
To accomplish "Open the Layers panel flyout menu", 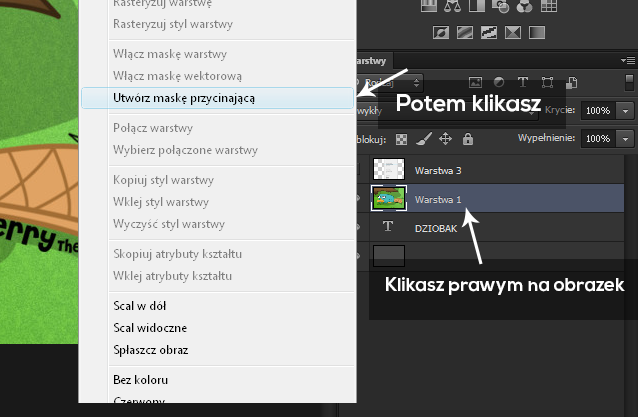I will pyautogui.click(x=628, y=61).
